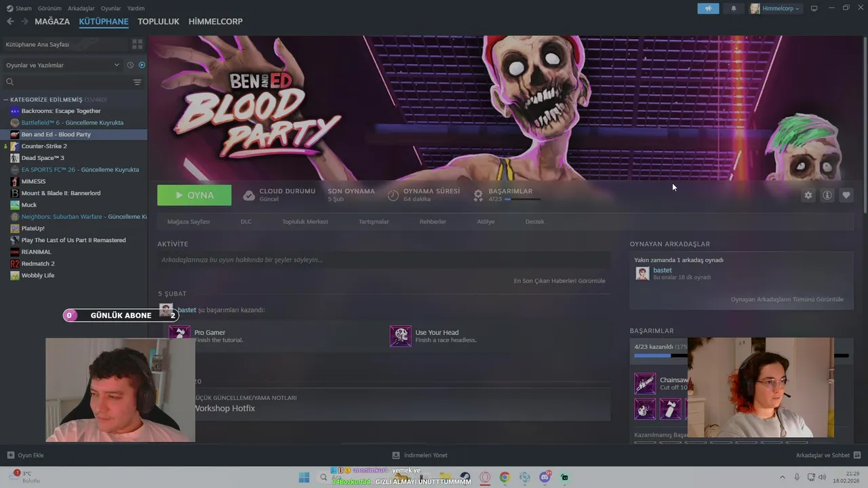The height and width of the screenshot is (488, 868).
Task: Open İndirmeleri Yönet downloads
Action: pos(420,455)
